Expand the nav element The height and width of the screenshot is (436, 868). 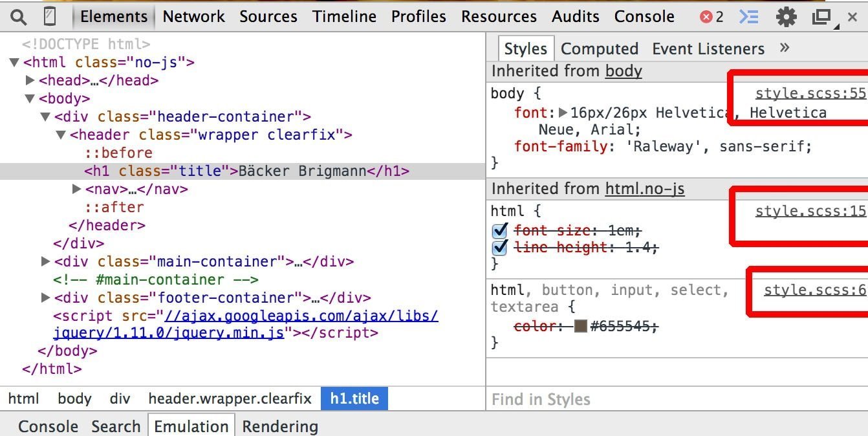(77, 190)
